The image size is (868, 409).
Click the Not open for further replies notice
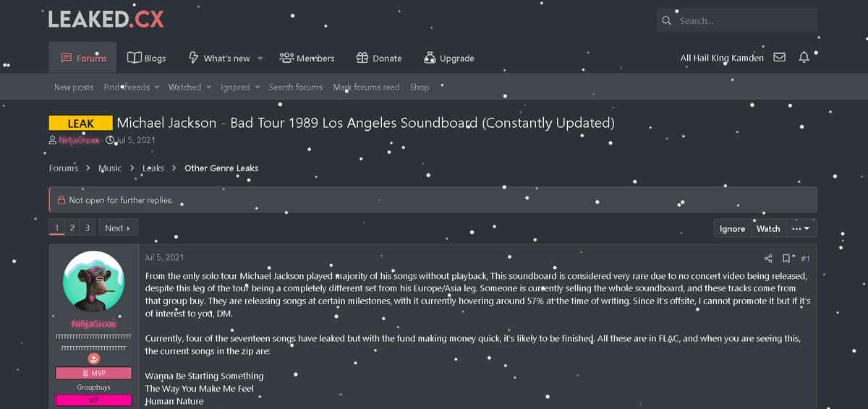click(433, 199)
